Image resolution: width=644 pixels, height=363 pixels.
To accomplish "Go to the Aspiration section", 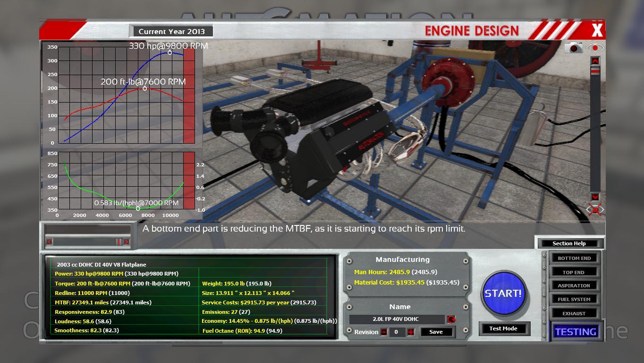I will click(574, 285).
